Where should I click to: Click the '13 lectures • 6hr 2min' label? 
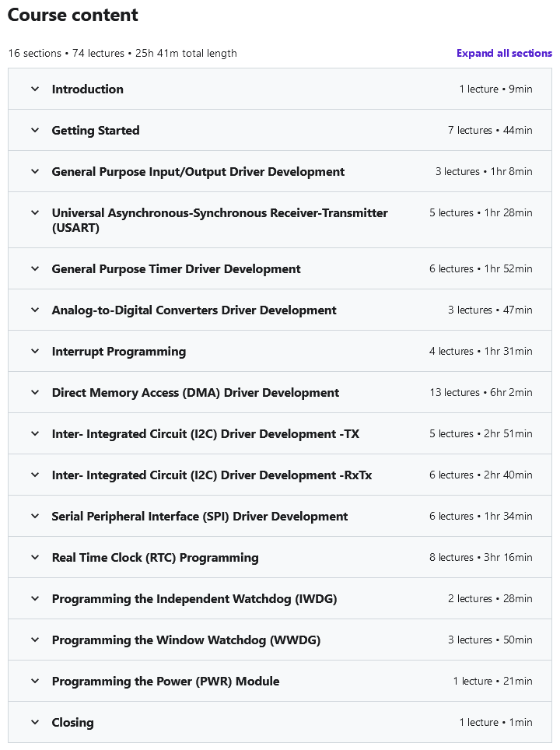(x=481, y=392)
